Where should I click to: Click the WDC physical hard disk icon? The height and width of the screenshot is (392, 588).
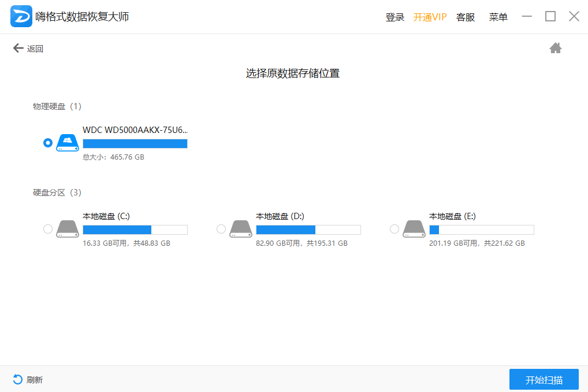click(x=67, y=143)
